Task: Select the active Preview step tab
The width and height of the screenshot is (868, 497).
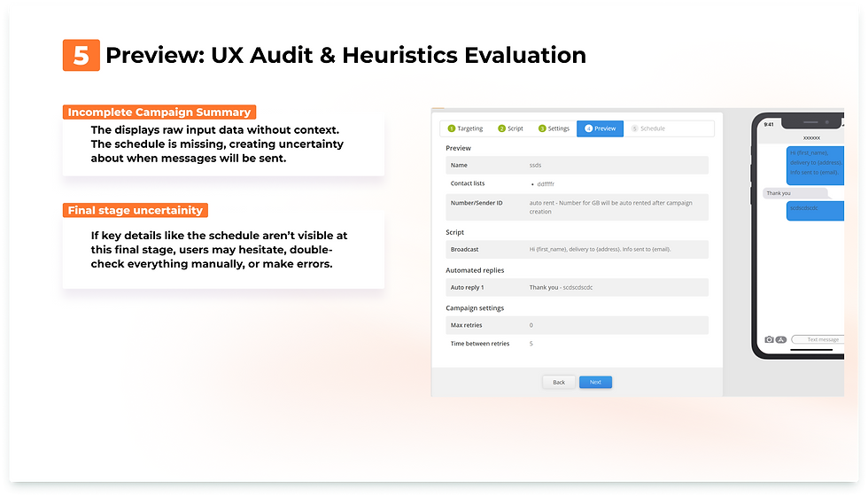Action: point(601,128)
